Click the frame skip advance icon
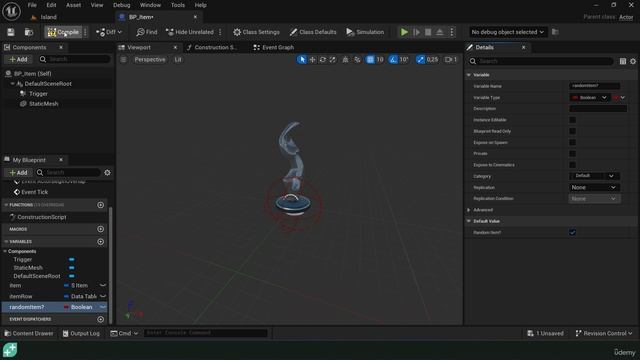Screen dimensions: 640x360 tap(416, 32)
